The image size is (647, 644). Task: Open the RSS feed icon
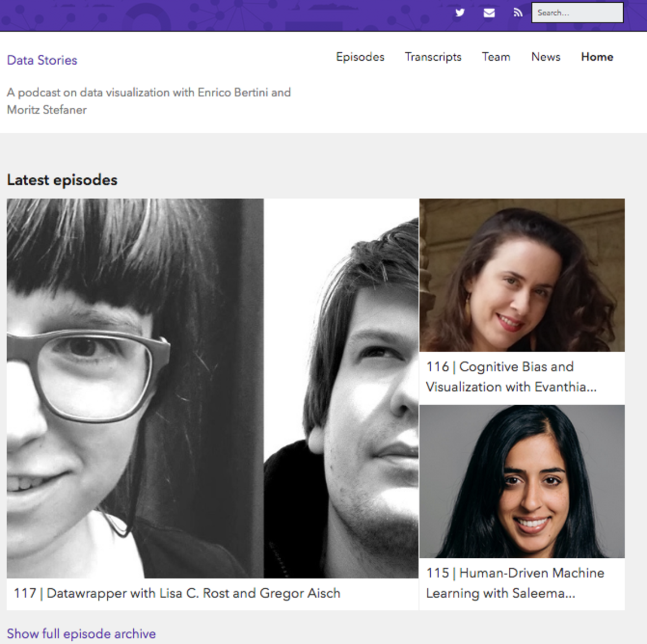(518, 13)
